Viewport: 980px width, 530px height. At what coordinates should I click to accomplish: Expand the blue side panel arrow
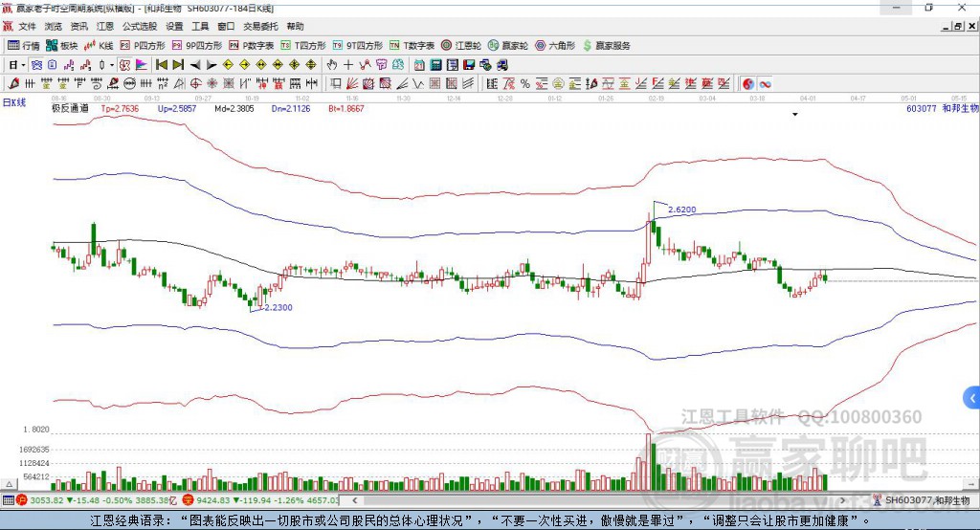pyautogui.click(x=972, y=398)
